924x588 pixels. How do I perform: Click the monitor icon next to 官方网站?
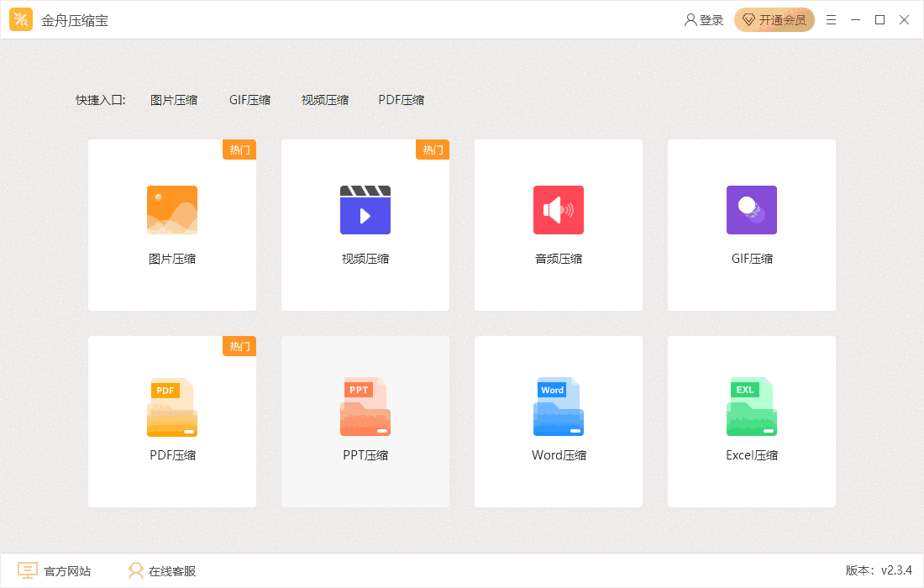click(28, 570)
